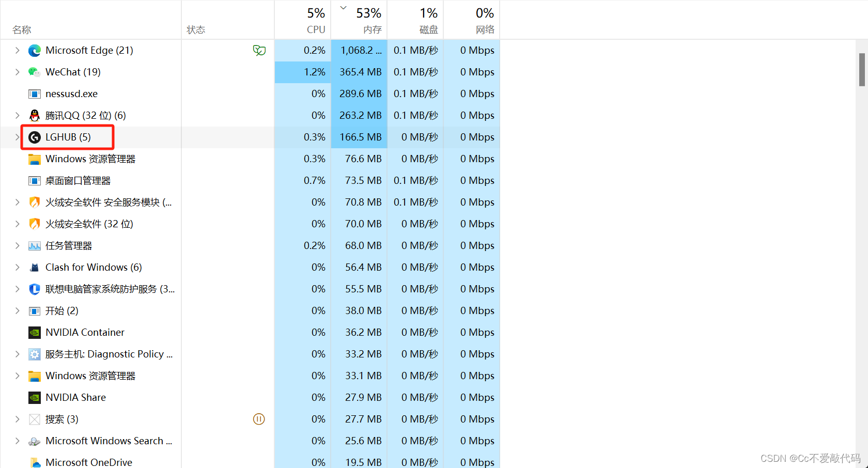Select the nessusd.exe row name
Screen dimensions: 868x468
(71, 94)
